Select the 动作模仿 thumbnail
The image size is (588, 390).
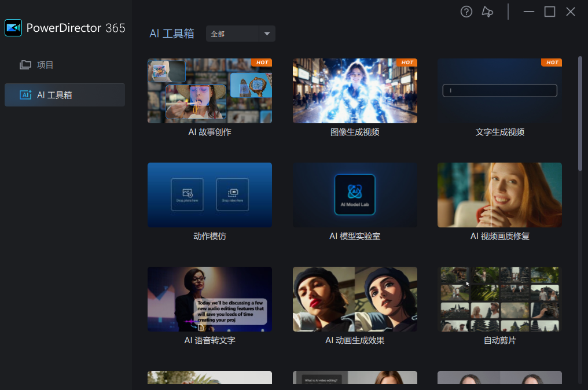[x=210, y=195]
